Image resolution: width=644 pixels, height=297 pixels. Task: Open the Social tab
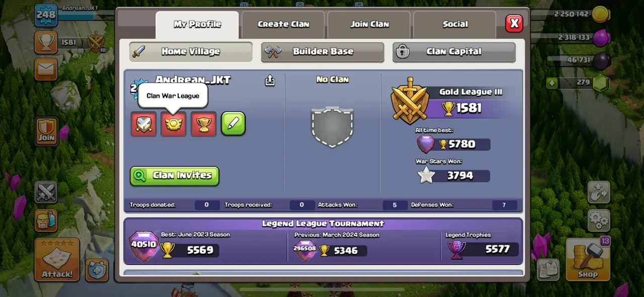pos(455,24)
